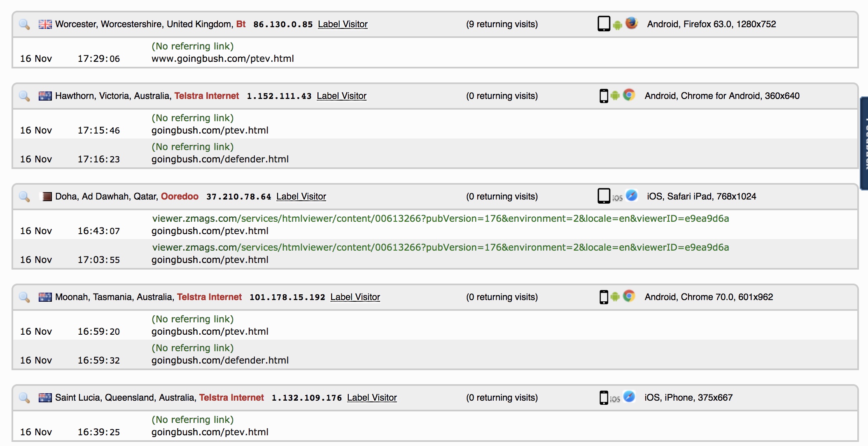Click magnifier icon for Saint Lucia visitor

(24, 398)
